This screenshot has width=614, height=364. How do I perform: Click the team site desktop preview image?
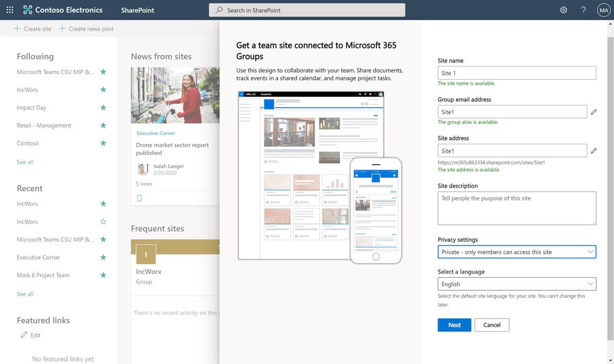pyautogui.click(x=311, y=175)
